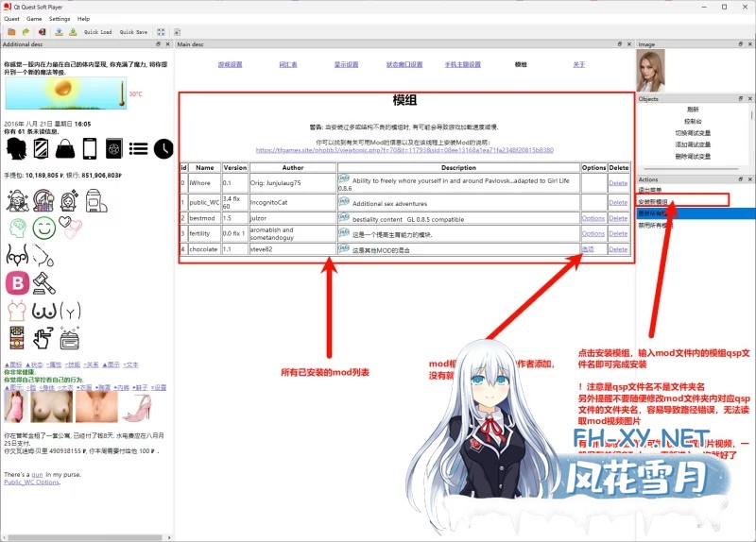Float the Additional desc panel
This screenshot has width=756, height=542.
159,44
